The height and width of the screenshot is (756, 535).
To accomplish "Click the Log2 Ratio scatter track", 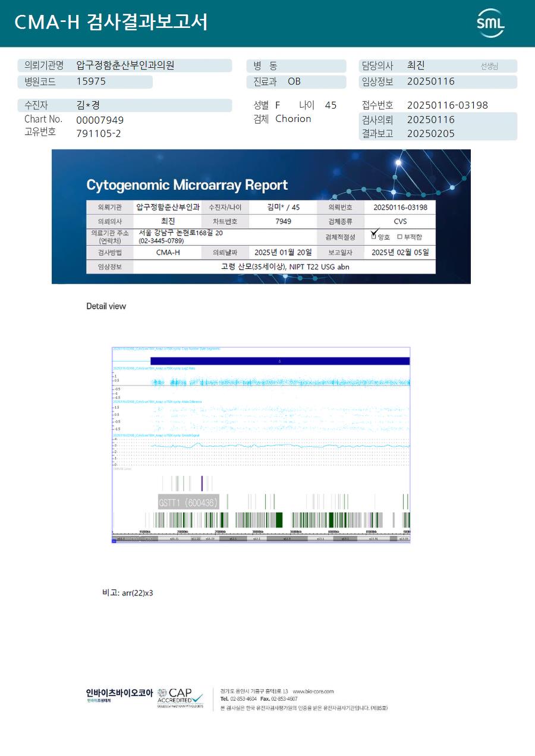I will pyautogui.click(x=279, y=382).
